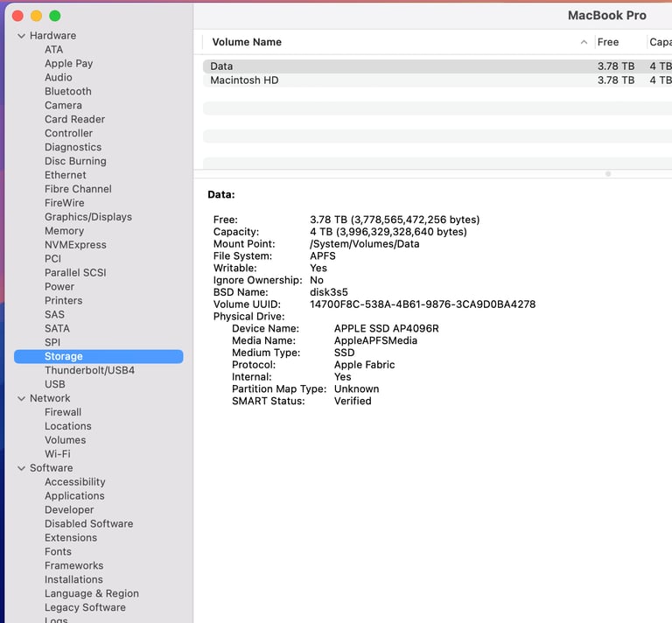Grab the split pane divider handle
Image resolution: width=672 pixels, height=623 pixels.
coord(608,174)
